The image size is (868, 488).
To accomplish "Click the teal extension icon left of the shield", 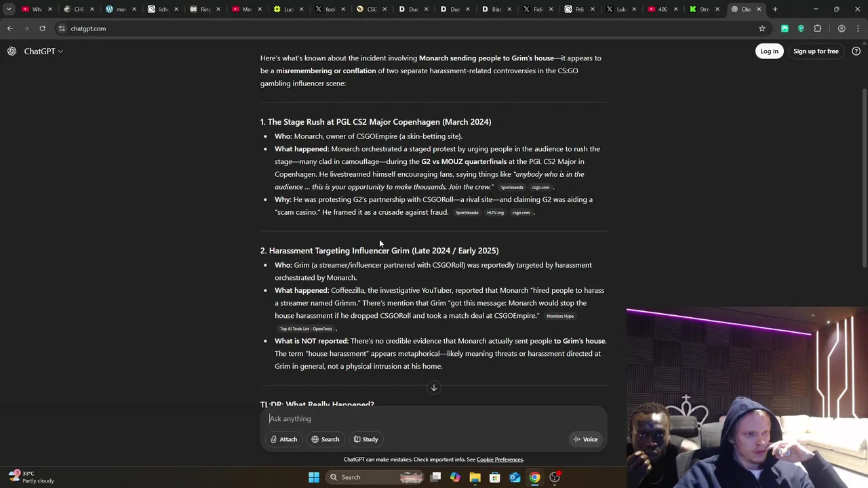I will (x=785, y=28).
